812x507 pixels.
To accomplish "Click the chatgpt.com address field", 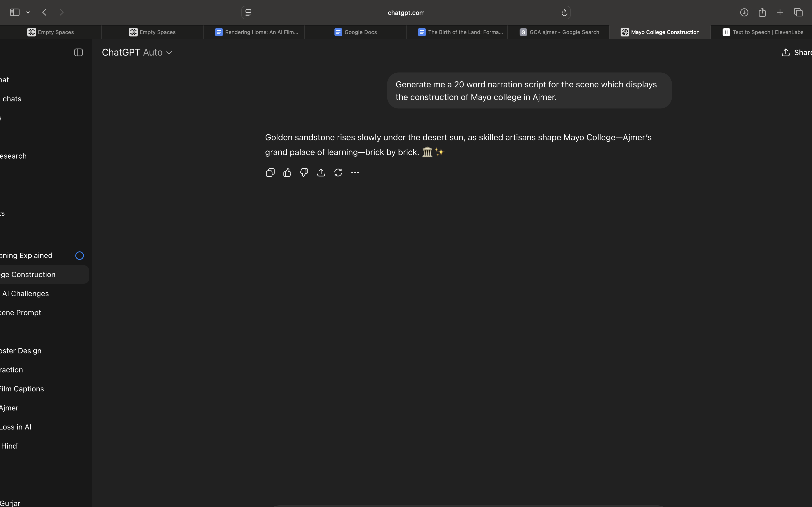I will click(406, 13).
